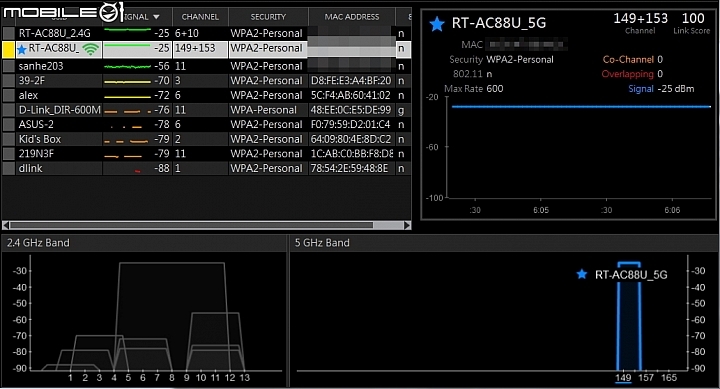This screenshot has height=389, width=720.
Task: Toggle color box for sanhe203 row
Action: point(9,66)
